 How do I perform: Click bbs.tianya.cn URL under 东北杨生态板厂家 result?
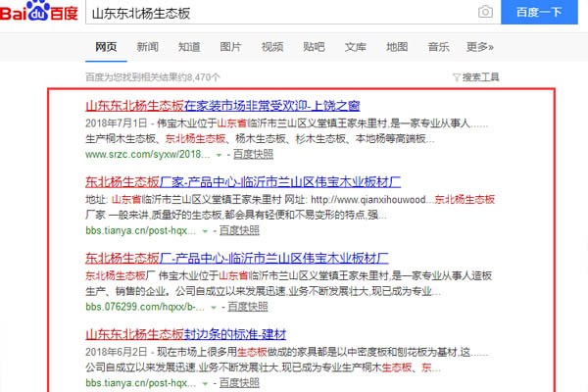click(x=140, y=230)
